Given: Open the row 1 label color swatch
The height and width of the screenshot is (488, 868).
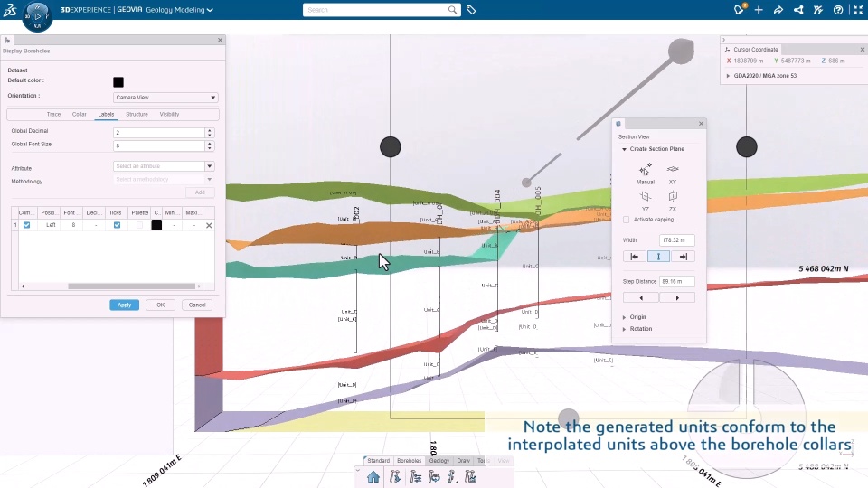Looking at the screenshot, I should (156, 225).
